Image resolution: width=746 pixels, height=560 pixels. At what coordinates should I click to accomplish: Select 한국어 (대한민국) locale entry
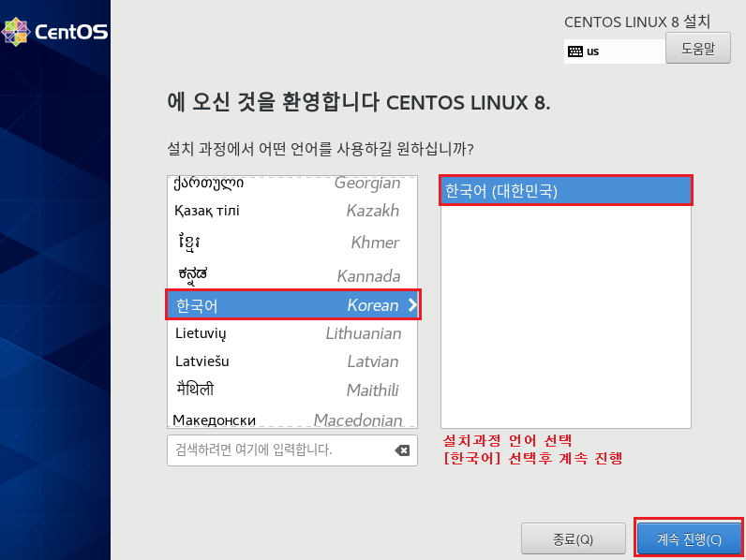(x=566, y=191)
